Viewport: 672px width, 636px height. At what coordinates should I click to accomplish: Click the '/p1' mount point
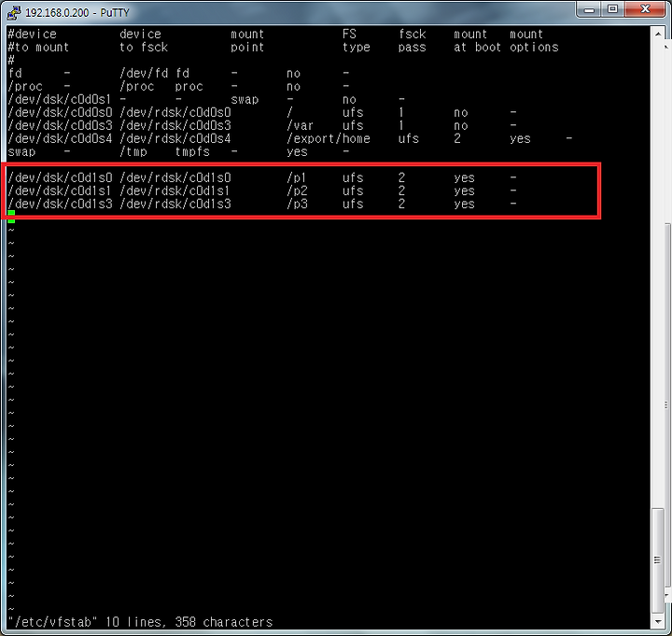coord(297,177)
